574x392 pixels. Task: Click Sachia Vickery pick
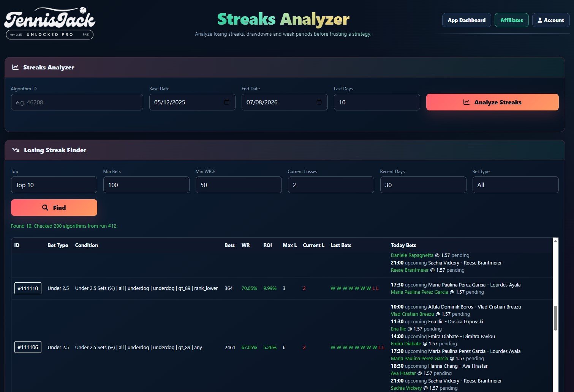(x=406, y=388)
